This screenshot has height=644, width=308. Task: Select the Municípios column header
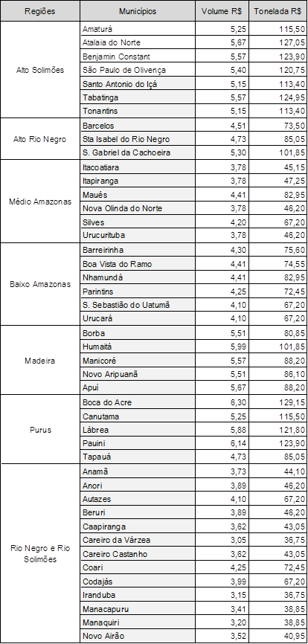(138, 11)
